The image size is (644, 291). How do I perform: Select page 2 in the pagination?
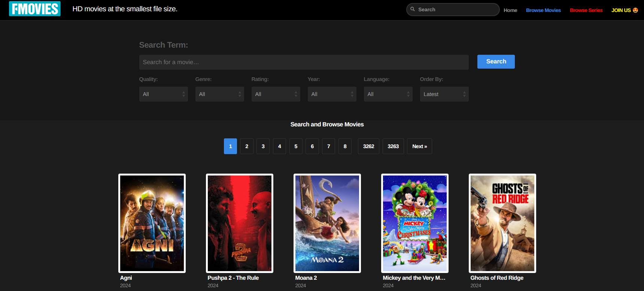point(247,146)
